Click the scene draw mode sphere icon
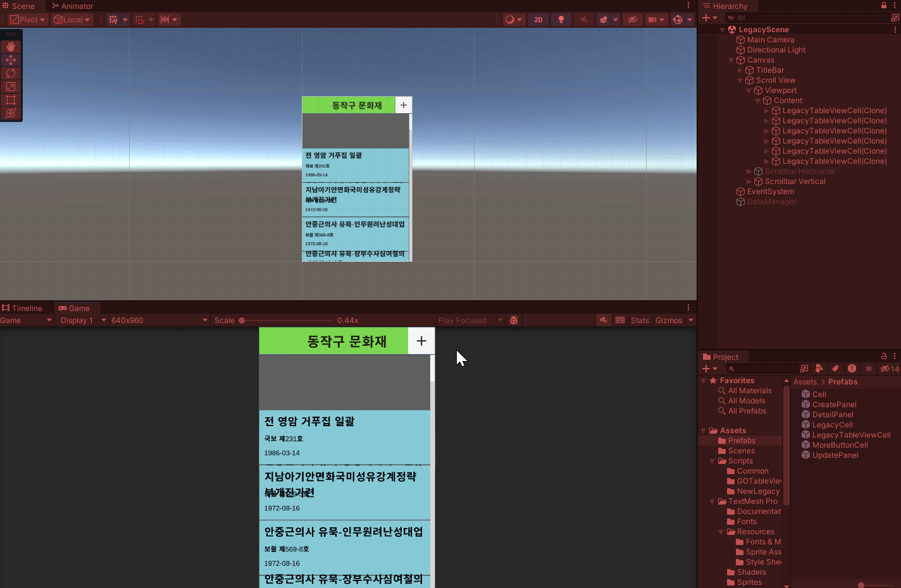The width and height of the screenshot is (901, 588). tap(509, 20)
